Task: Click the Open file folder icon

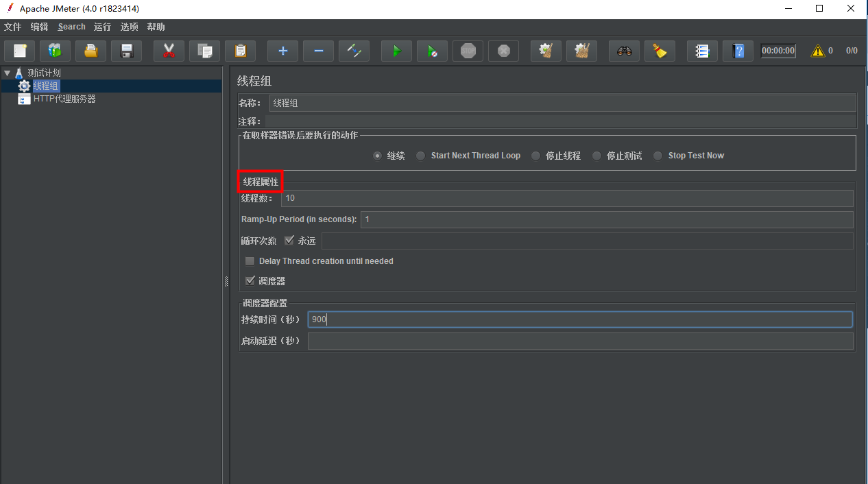Action: pos(91,51)
